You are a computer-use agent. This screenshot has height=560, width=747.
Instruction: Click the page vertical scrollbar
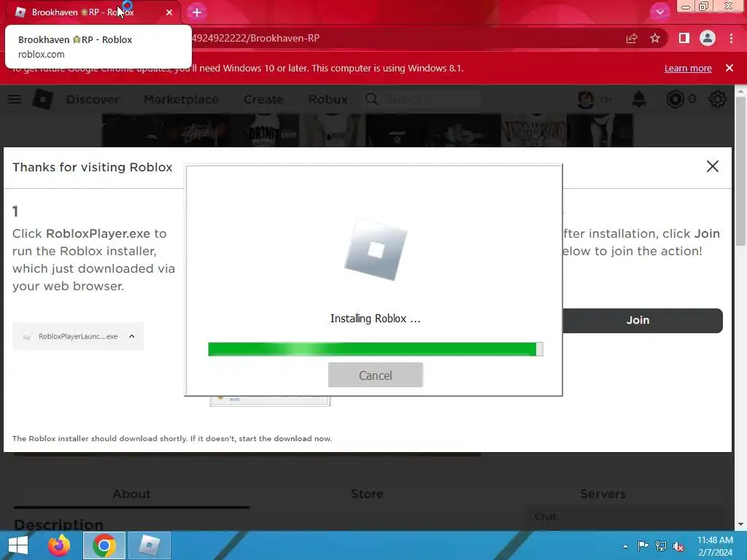tap(741, 171)
